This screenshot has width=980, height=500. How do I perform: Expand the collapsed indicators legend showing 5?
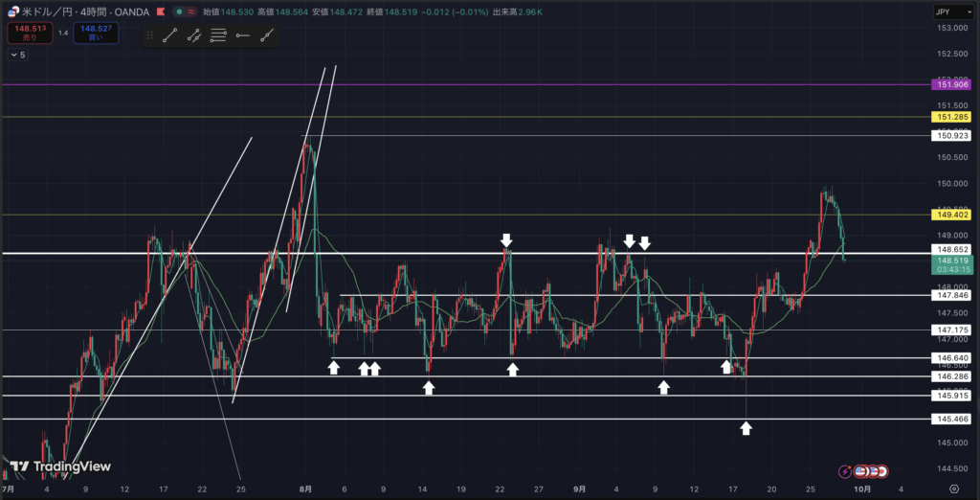(17, 56)
